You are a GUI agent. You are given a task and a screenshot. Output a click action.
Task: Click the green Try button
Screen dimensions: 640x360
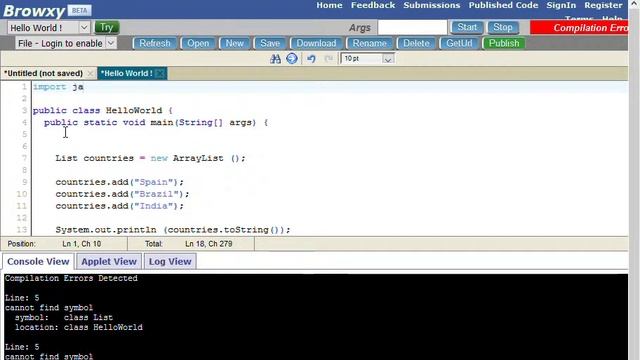[107, 27]
